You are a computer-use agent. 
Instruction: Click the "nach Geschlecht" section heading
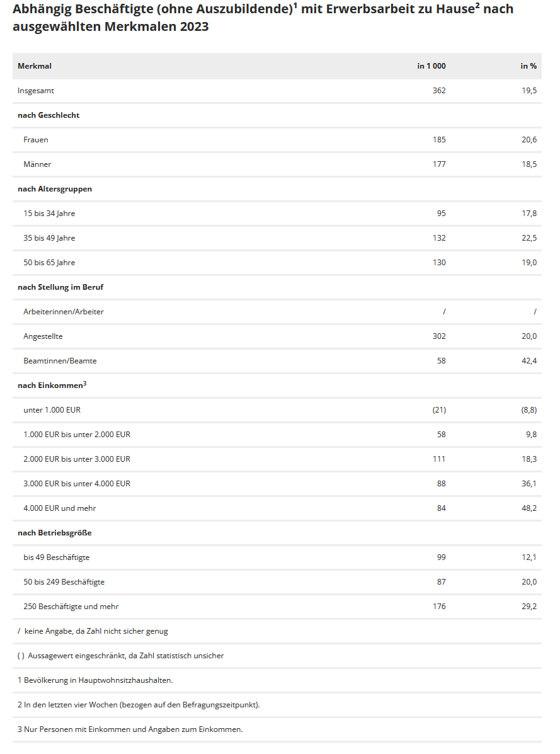tap(49, 115)
